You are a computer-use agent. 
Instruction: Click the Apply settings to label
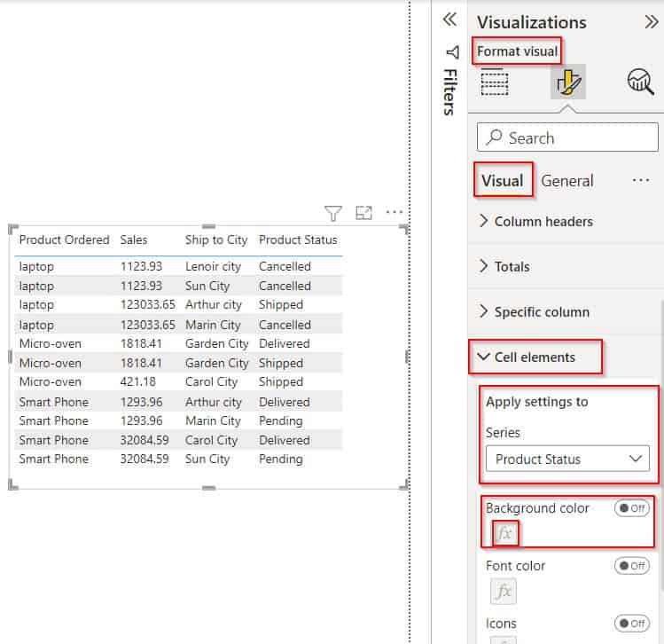[537, 401]
